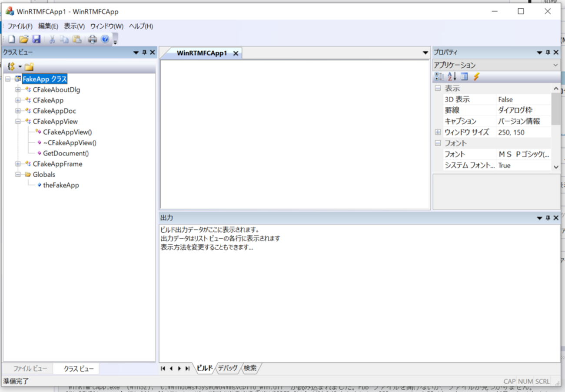Save using the floppy disk icon

(x=37, y=40)
